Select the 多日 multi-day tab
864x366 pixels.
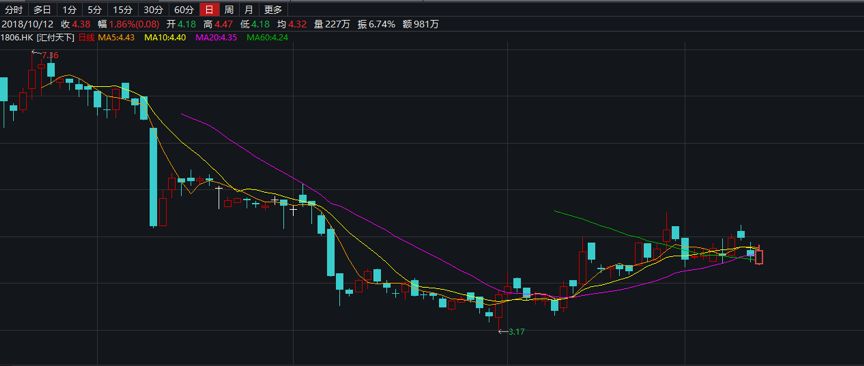[42, 9]
